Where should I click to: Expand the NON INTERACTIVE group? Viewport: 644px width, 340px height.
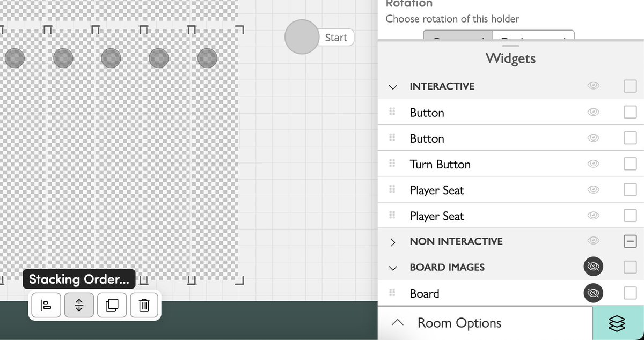coord(393,242)
